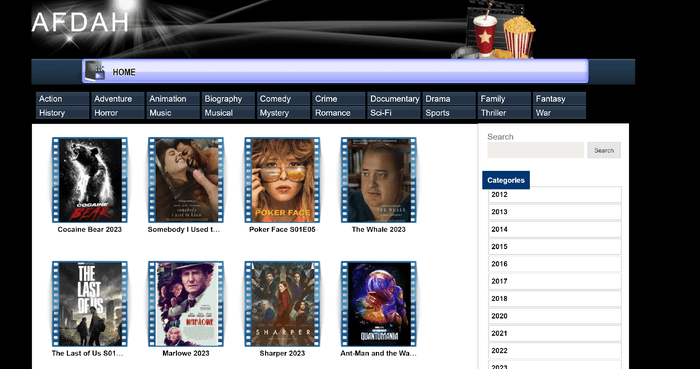
Task: Filter by 2022 category
Action: (x=554, y=351)
